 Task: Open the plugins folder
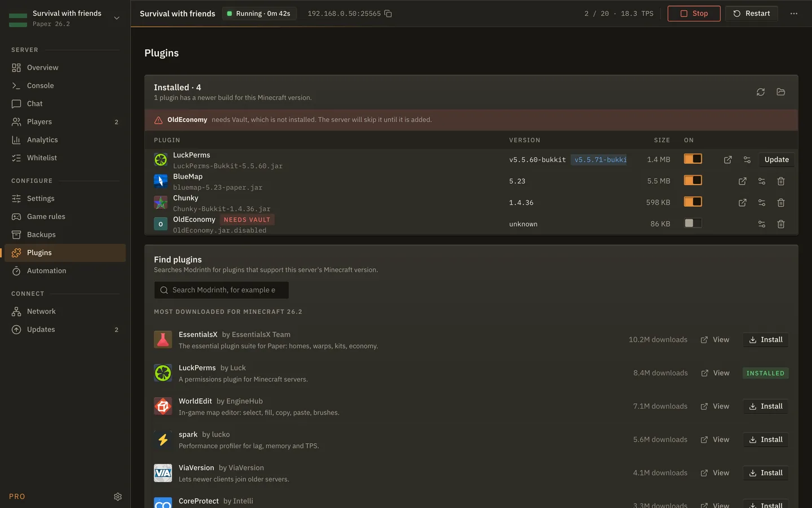click(781, 92)
